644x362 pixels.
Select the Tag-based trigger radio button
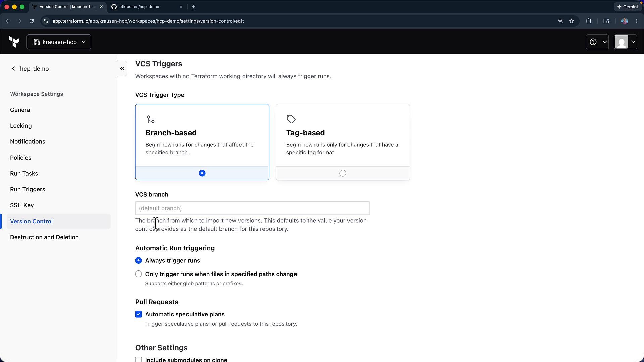click(343, 173)
